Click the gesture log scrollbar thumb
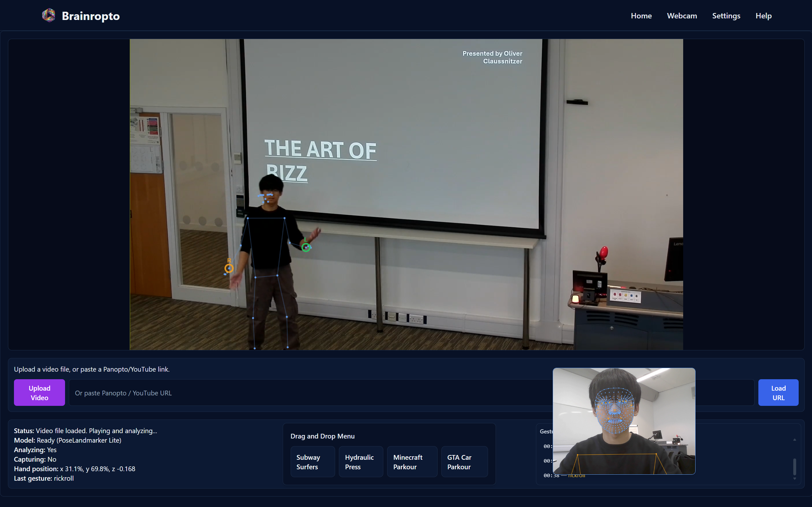812x507 pixels. [x=794, y=466]
